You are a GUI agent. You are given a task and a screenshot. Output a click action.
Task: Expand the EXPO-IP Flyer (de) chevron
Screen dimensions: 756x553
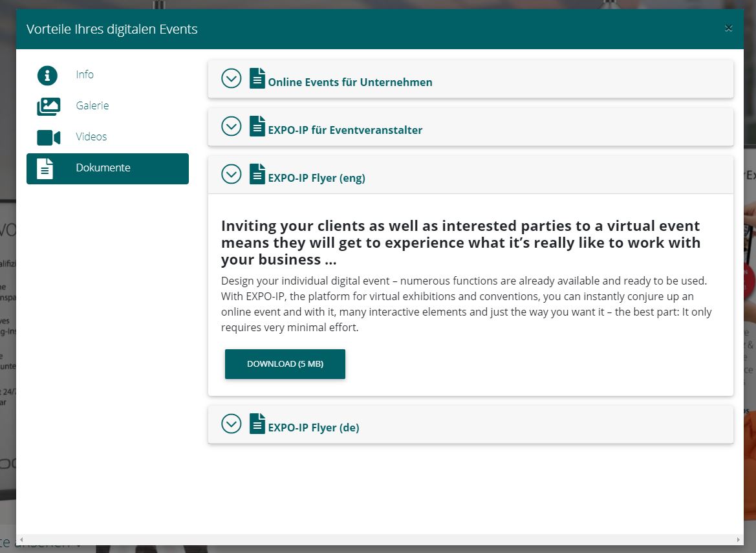(232, 424)
